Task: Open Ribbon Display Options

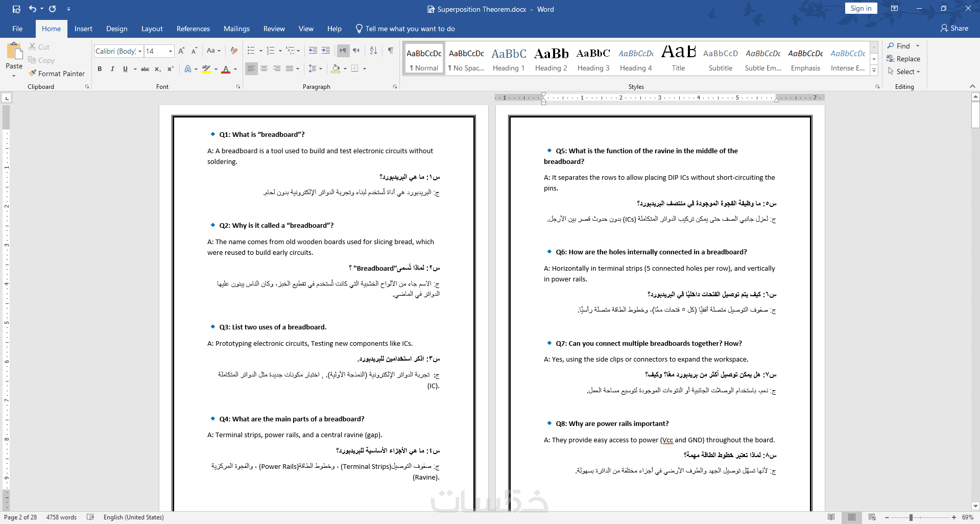Action: point(895,9)
